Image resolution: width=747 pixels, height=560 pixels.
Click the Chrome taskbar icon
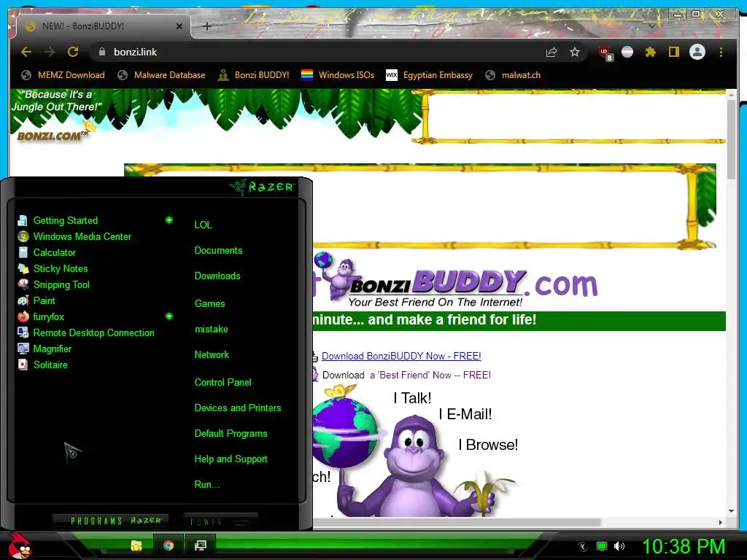tap(169, 545)
